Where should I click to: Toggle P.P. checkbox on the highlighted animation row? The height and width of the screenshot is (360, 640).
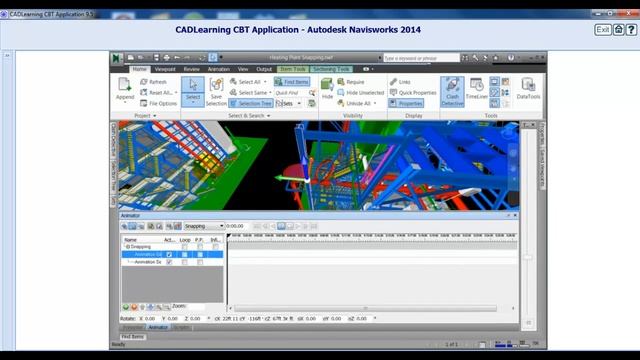(x=200, y=255)
